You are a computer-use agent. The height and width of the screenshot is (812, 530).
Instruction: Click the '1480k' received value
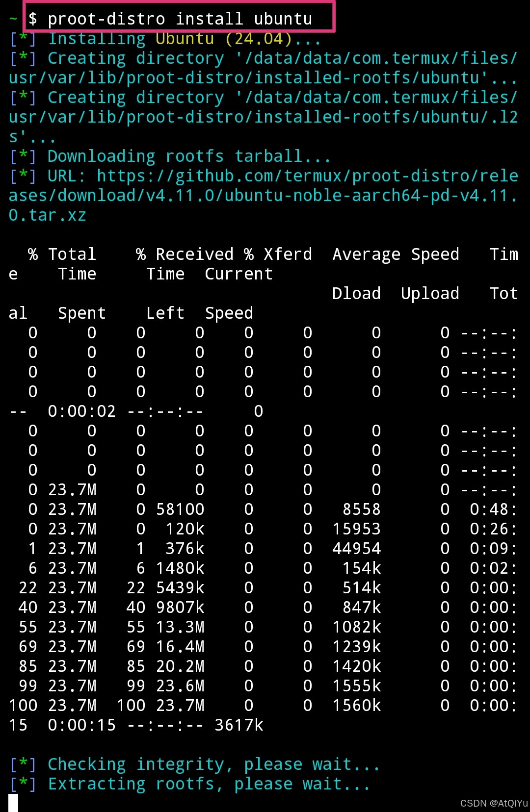coord(180,568)
